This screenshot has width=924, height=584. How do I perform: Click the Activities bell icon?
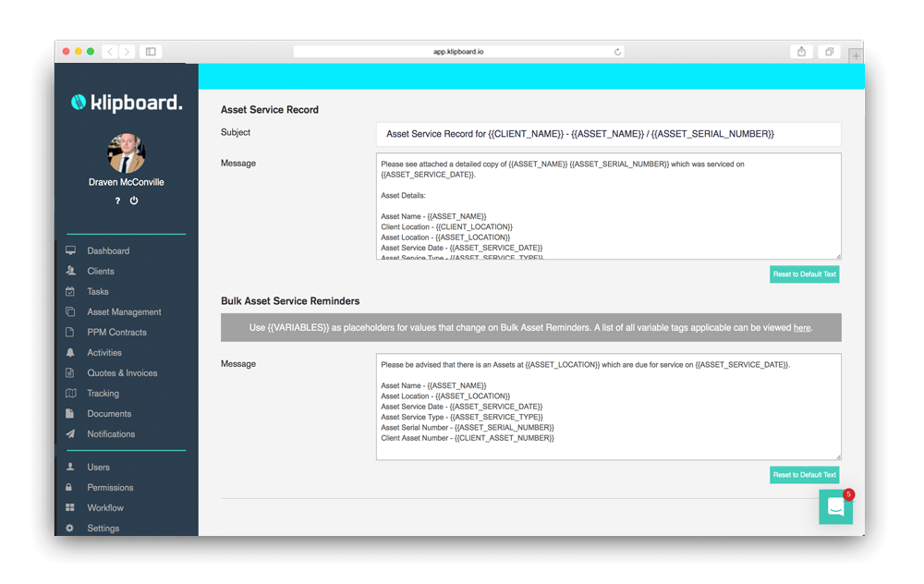point(70,352)
